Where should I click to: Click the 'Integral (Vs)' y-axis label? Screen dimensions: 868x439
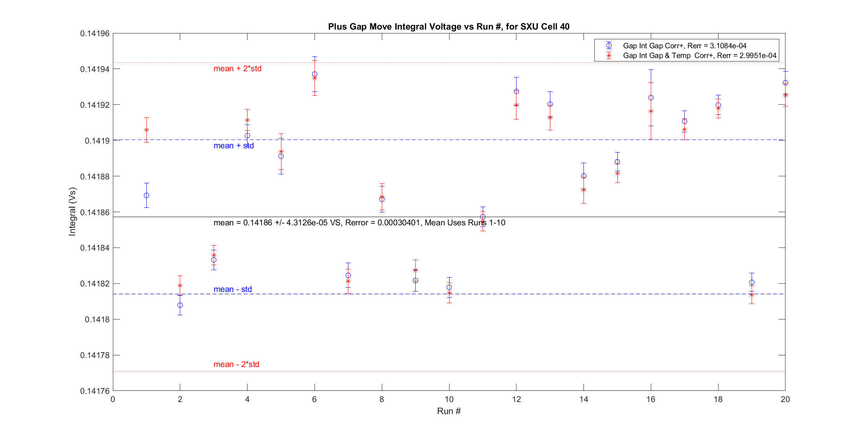(x=72, y=211)
